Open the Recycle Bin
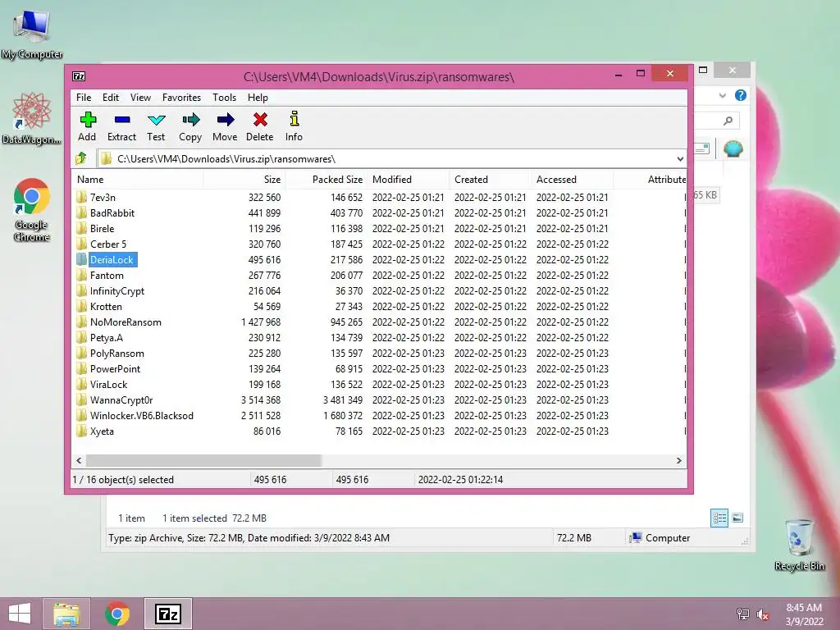 799,545
